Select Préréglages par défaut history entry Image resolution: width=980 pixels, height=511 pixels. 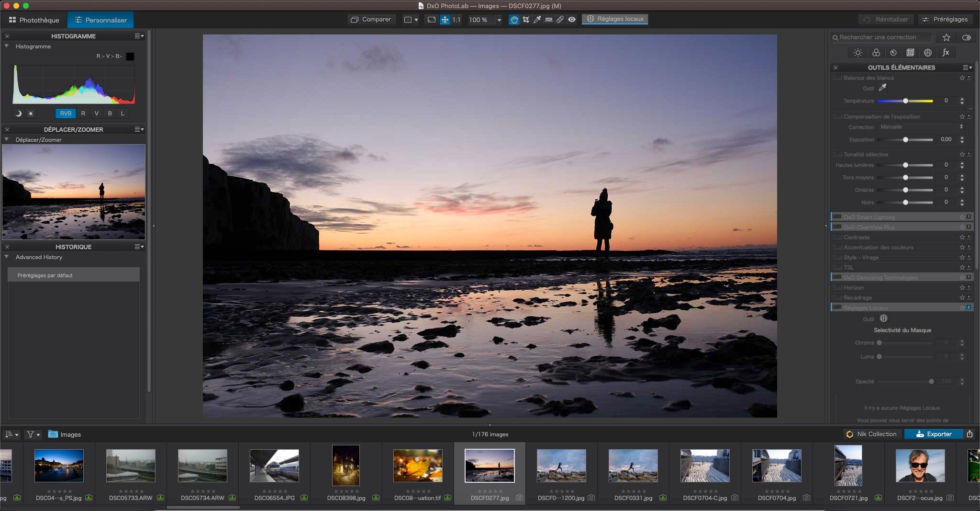(x=74, y=275)
